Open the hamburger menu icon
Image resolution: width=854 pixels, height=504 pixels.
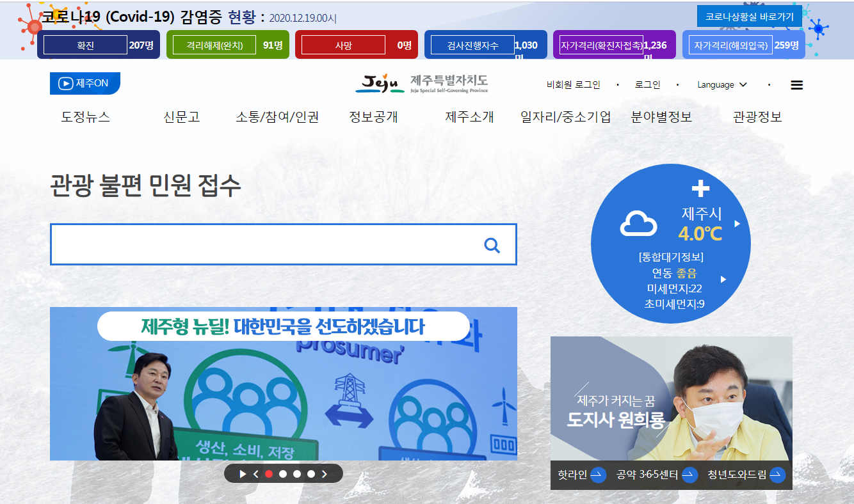(796, 85)
